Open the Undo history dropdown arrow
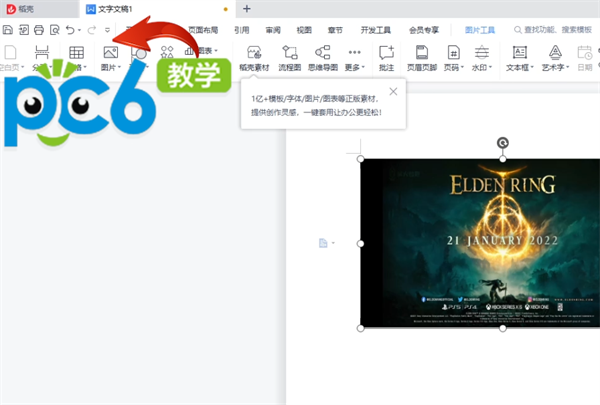 click(79, 30)
